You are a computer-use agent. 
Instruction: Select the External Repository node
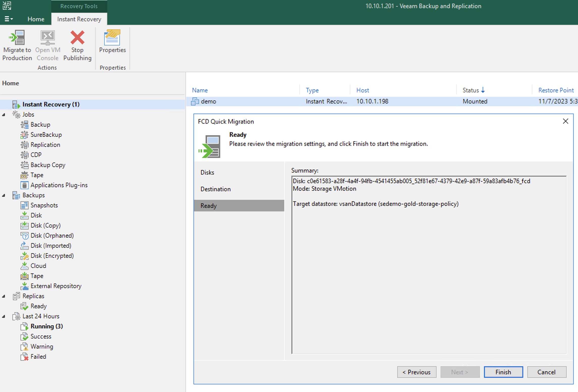point(56,286)
